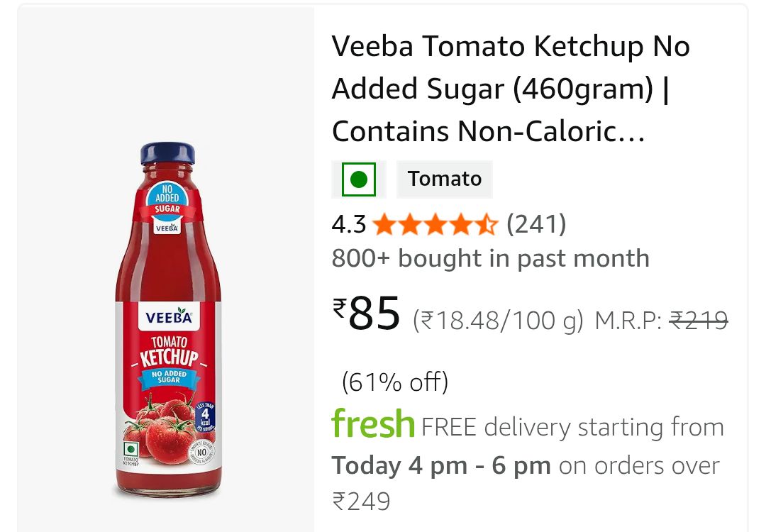Click the 800+ bought in past month text

click(490, 258)
